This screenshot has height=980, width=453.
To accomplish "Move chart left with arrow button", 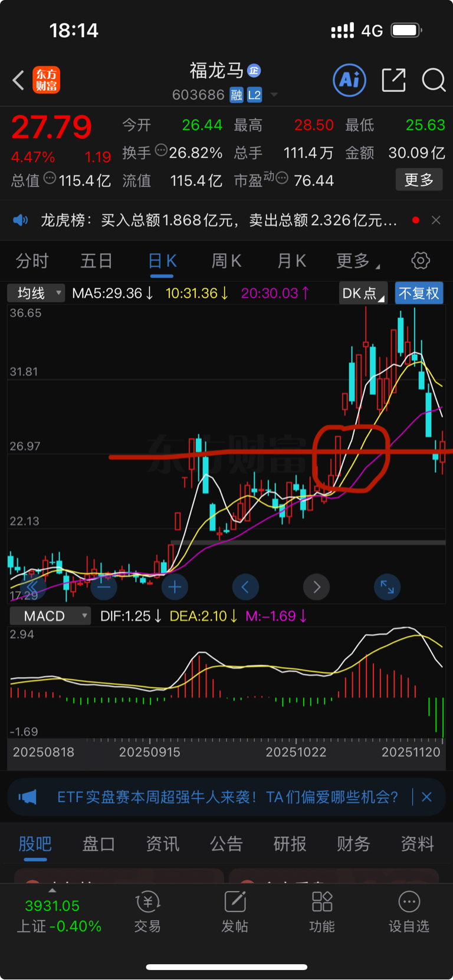I will 245,587.
